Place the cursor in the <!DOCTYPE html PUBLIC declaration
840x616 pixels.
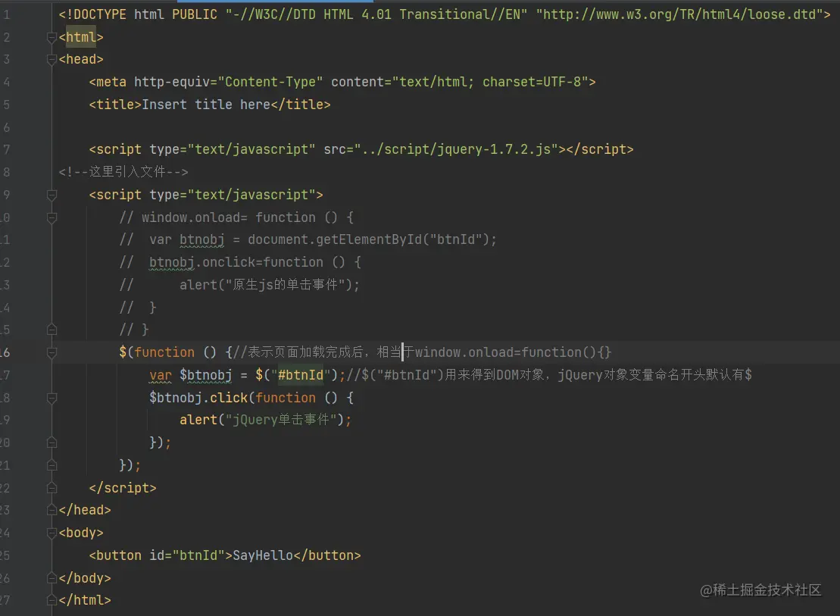[445, 14]
